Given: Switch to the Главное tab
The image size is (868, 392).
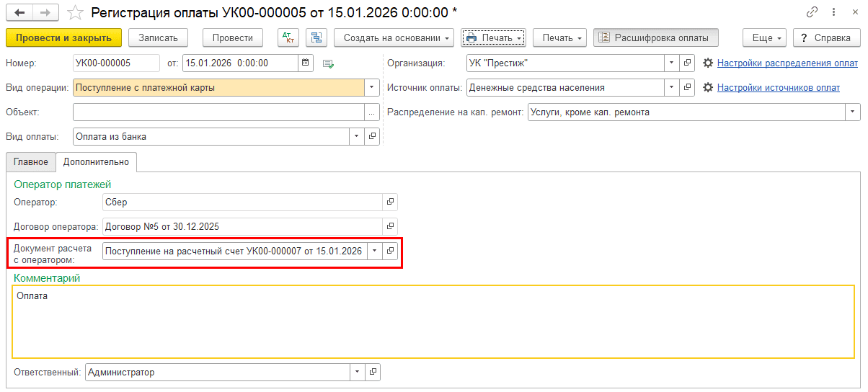Looking at the screenshot, I should click(30, 162).
